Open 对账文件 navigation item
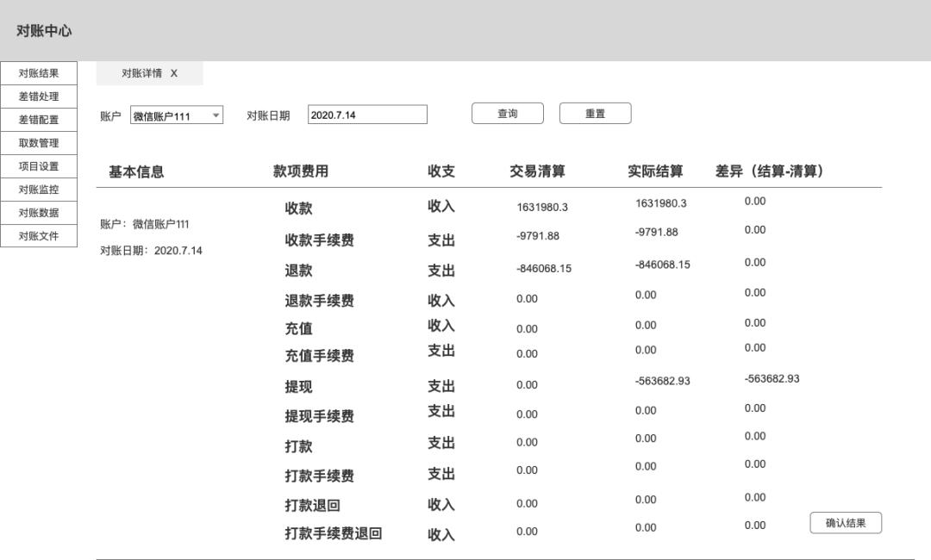Screen dimensions: 931x560 pyautogui.click(x=38, y=235)
